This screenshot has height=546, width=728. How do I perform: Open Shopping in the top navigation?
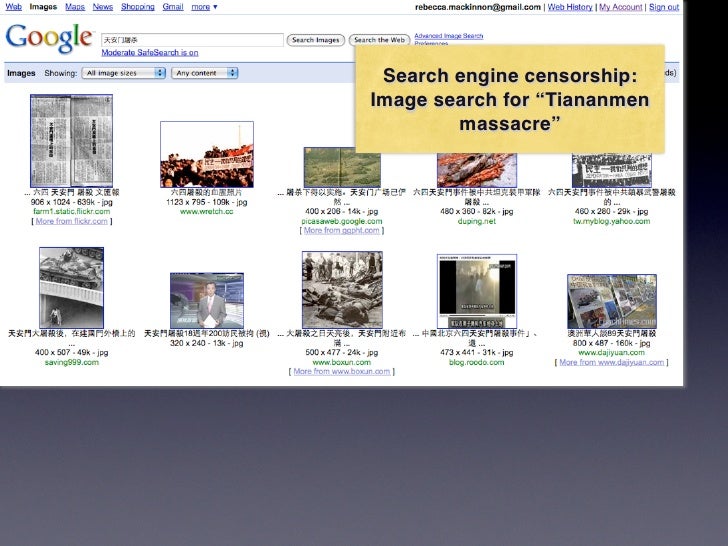pyautogui.click(x=137, y=6)
